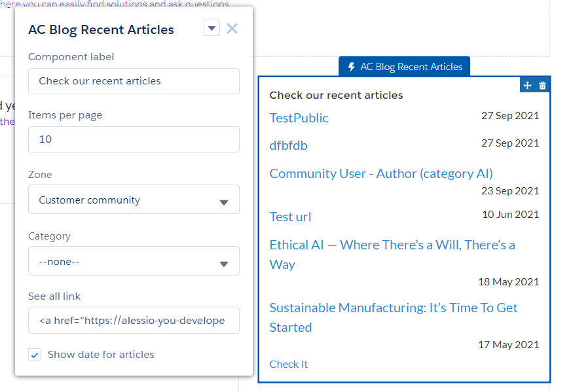Viewport: 571px width, 392px height.
Task: Close the AC Blog Recent Articles property panel
Action: pyautogui.click(x=232, y=28)
